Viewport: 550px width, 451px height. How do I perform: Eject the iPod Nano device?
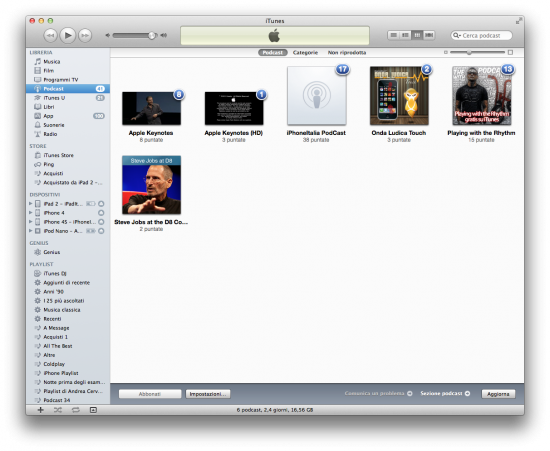point(101,231)
